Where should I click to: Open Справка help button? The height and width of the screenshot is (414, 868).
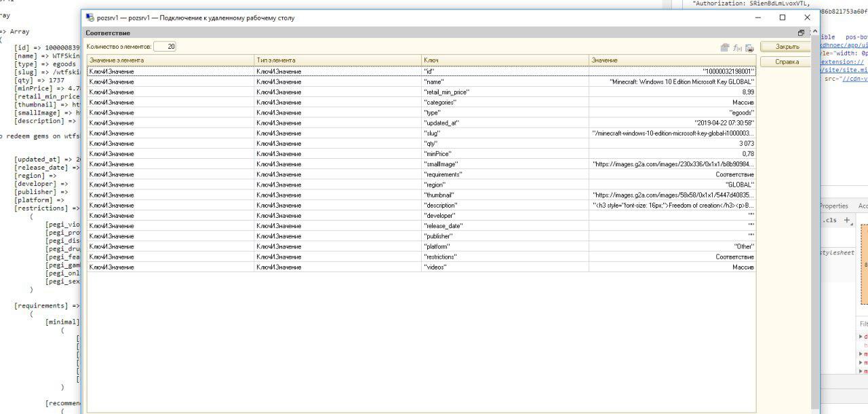pos(787,62)
